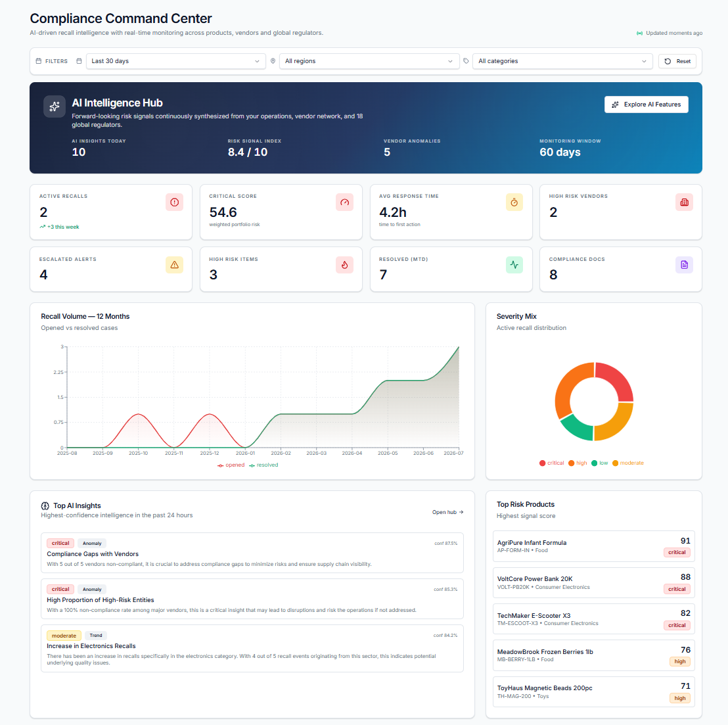Click the Escalated Alerts warning triangle icon
This screenshot has height=725, width=728.
pyautogui.click(x=174, y=265)
